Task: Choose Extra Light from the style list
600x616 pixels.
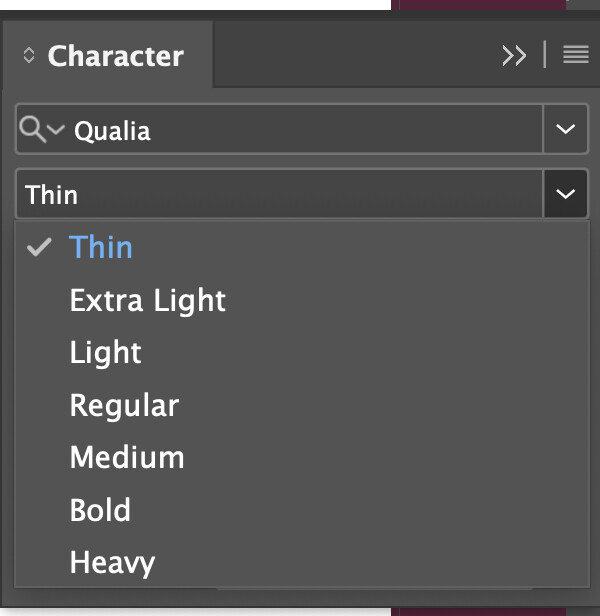Action: coord(148,300)
